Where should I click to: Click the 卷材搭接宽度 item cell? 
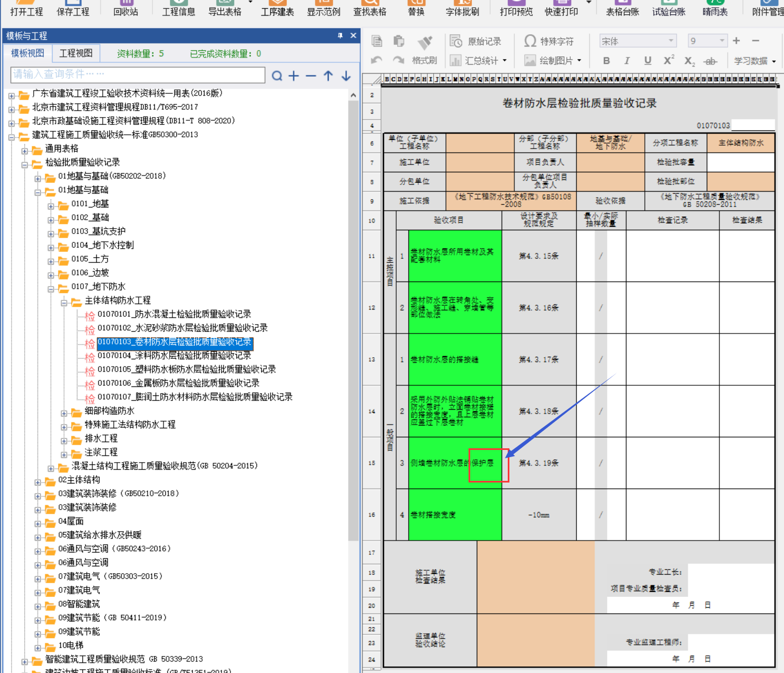coord(455,515)
